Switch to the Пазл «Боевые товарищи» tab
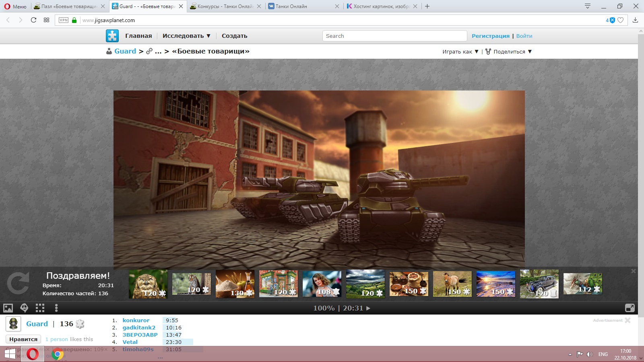644x362 pixels. [x=69, y=6]
